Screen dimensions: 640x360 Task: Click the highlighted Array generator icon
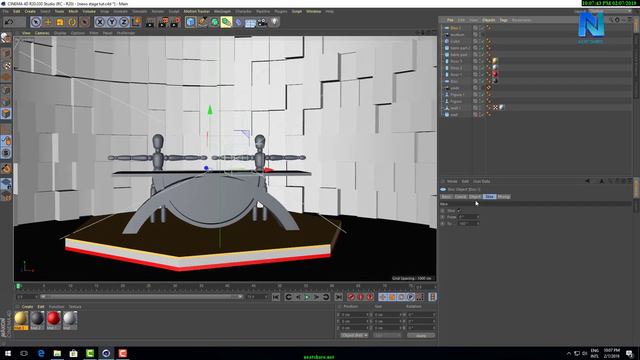[x=226, y=22]
